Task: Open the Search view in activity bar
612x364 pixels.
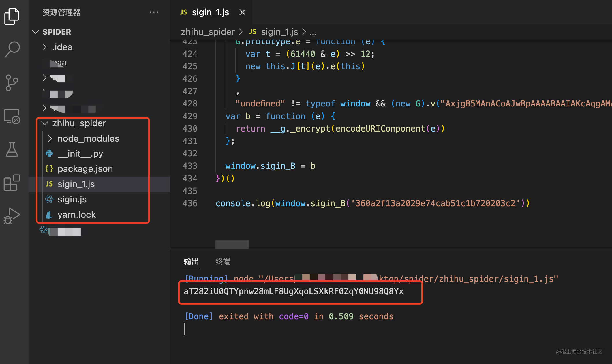Action: (x=12, y=50)
